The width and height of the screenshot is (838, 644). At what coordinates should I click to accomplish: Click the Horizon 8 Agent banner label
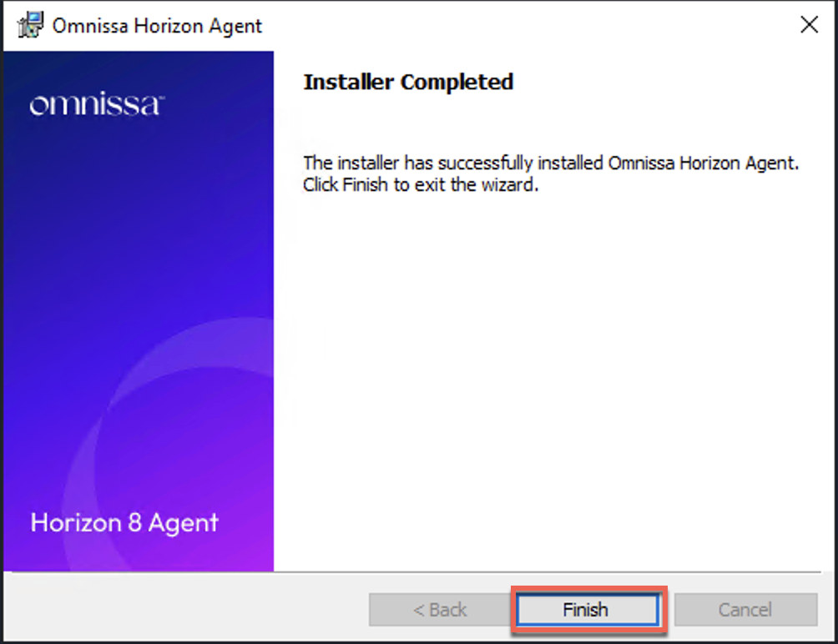pyautogui.click(x=124, y=523)
